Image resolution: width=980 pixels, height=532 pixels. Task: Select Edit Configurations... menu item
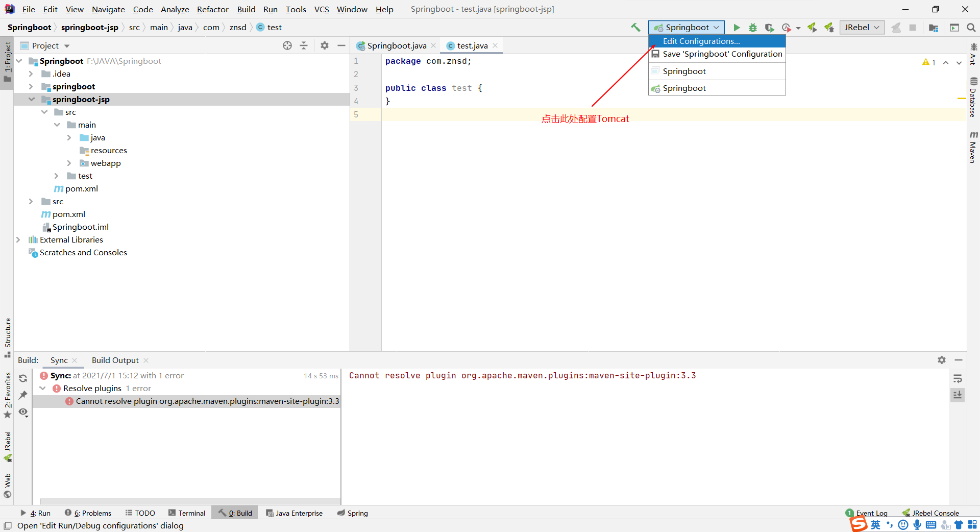pyautogui.click(x=701, y=41)
